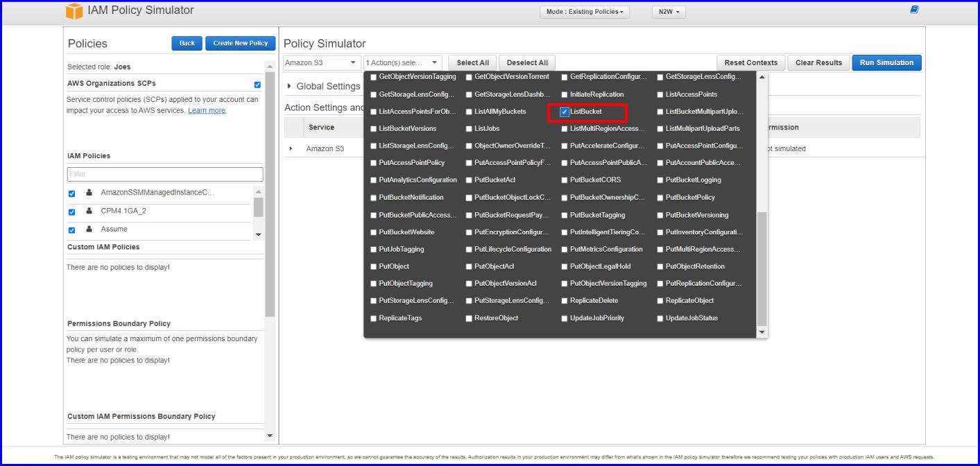Click Create New Policy button

click(241, 43)
